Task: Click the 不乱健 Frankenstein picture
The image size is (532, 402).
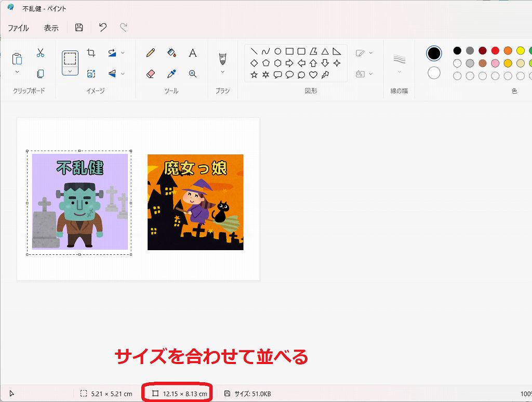Action: pos(80,202)
